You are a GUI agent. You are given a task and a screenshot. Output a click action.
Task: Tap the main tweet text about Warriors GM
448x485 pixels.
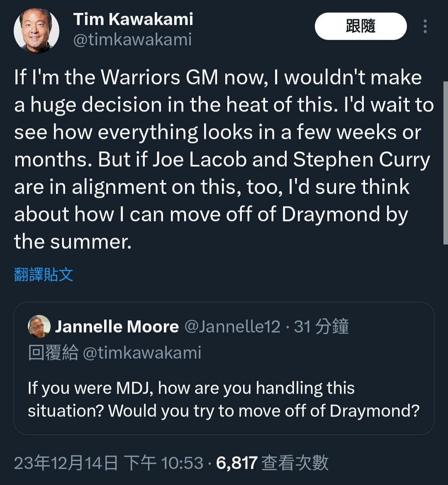pyautogui.click(x=224, y=159)
